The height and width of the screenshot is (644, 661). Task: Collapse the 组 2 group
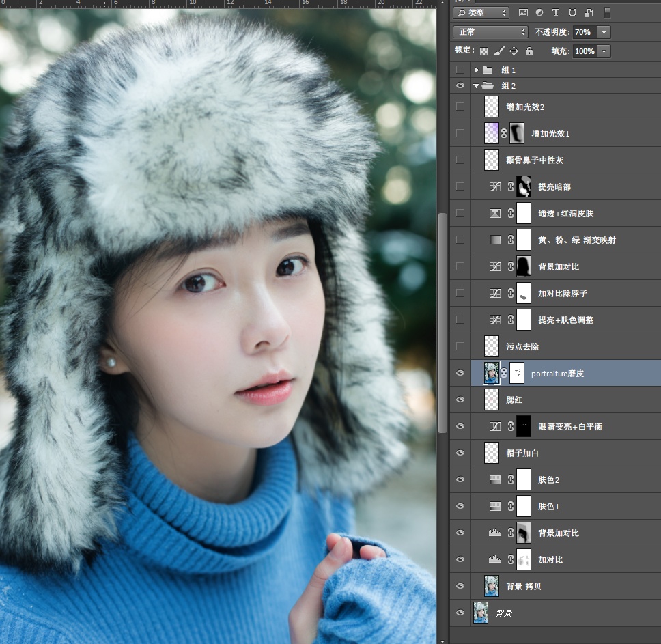point(476,86)
